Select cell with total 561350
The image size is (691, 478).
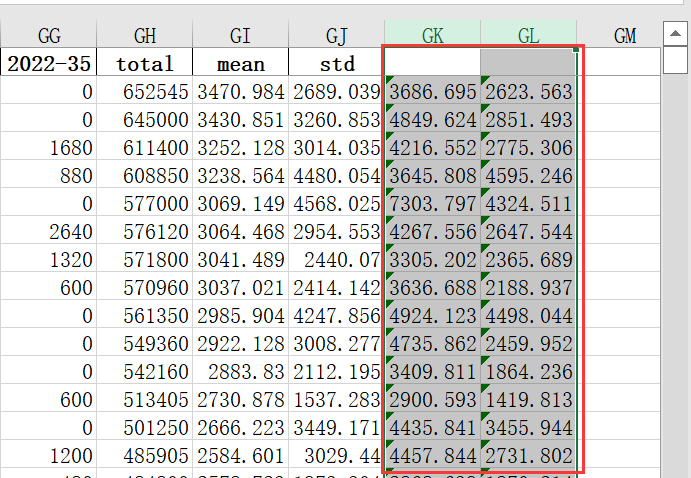tap(145, 314)
